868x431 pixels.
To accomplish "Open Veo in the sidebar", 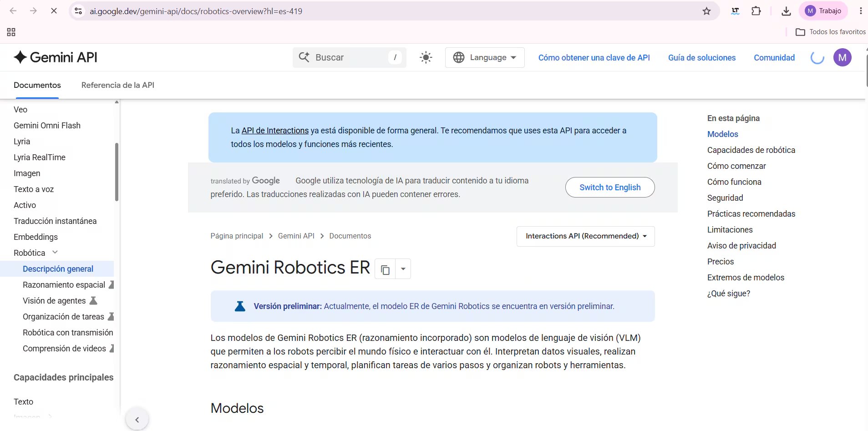I will point(20,110).
